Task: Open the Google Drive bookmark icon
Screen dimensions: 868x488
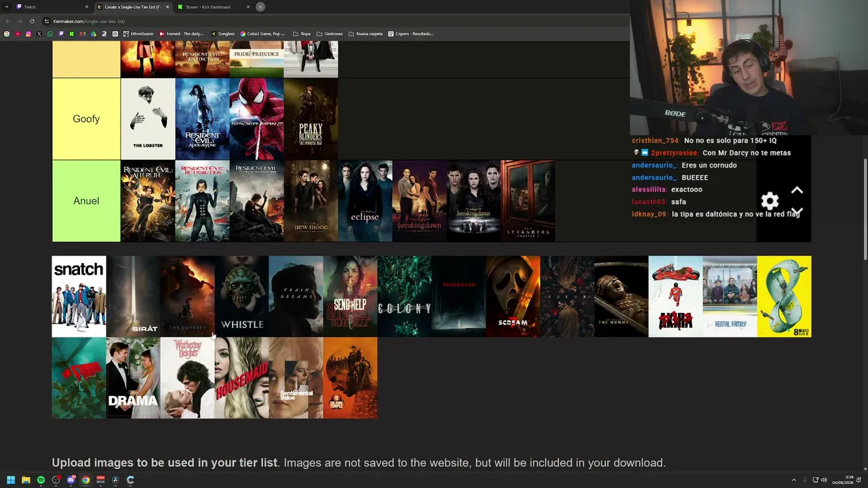Action: (94, 34)
